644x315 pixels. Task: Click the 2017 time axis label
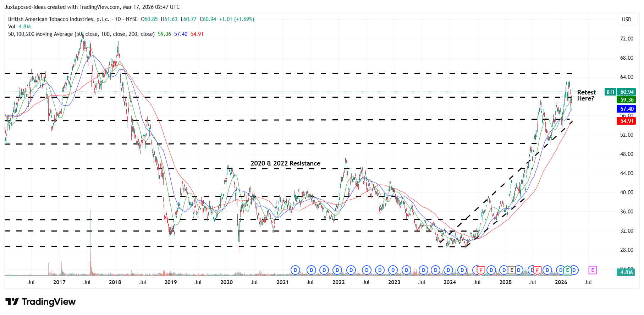pos(59,282)
